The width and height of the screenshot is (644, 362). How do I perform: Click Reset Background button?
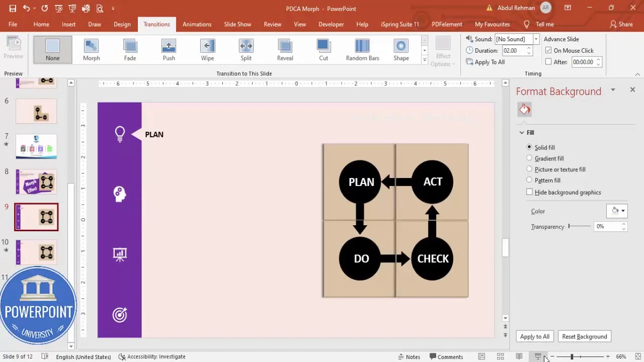click(x=584, y=336)
